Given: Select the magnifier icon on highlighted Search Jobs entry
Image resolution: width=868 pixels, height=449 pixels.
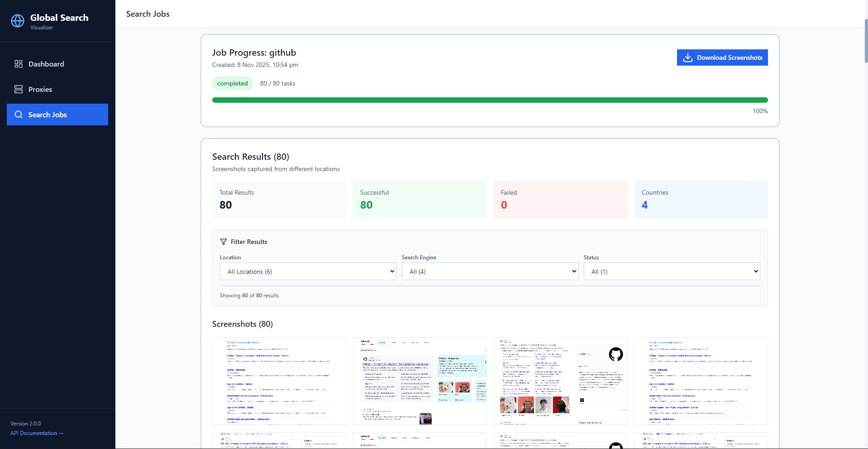Looking at the screenshot, I should [19, 115].
